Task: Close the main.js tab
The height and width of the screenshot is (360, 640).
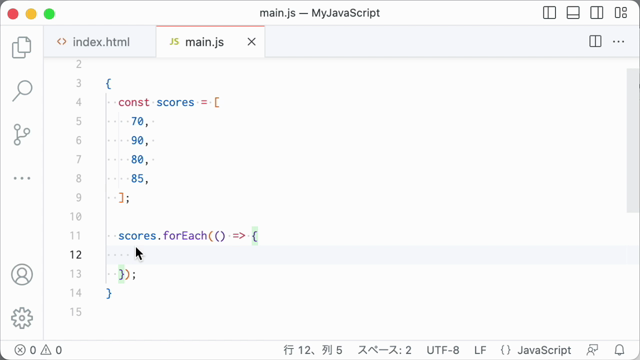Action: [x=251, y=42]
